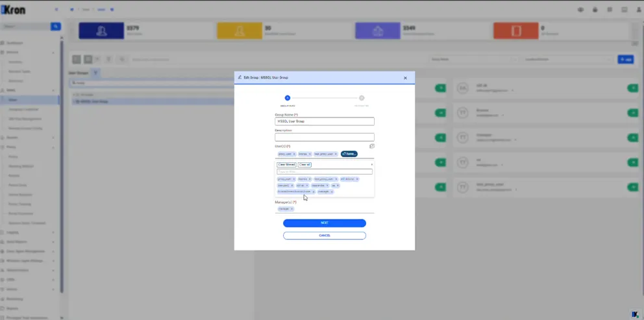The image size is (644, 320).
Task: Click the second step circle in the wizard
Action: (362, 98)
